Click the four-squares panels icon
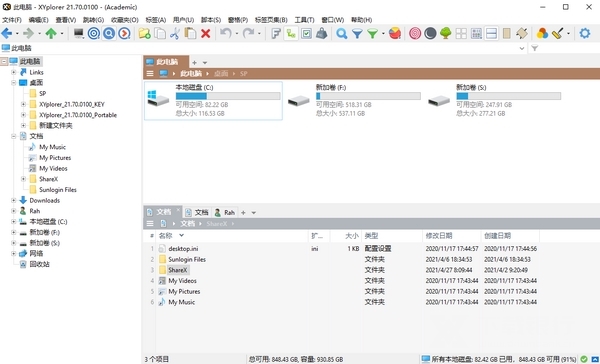The image size is (600, 364). tap(461, 34)
